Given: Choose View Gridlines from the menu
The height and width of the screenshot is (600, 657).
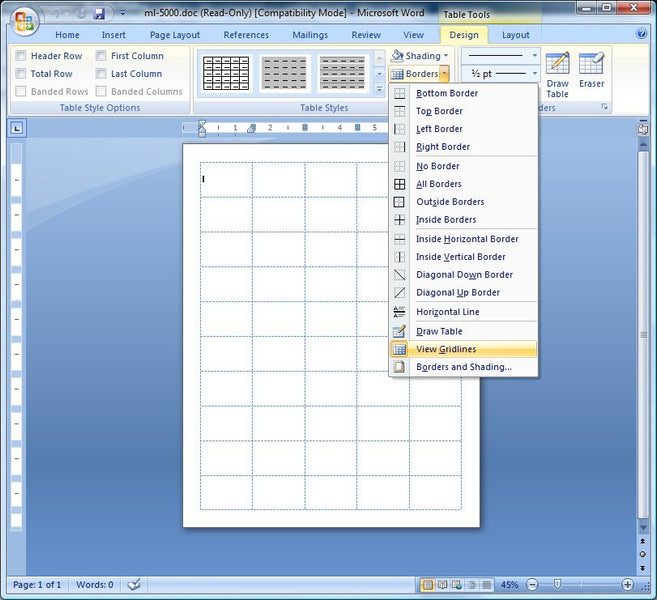Looking at the screenshot, I should [446, 349].
